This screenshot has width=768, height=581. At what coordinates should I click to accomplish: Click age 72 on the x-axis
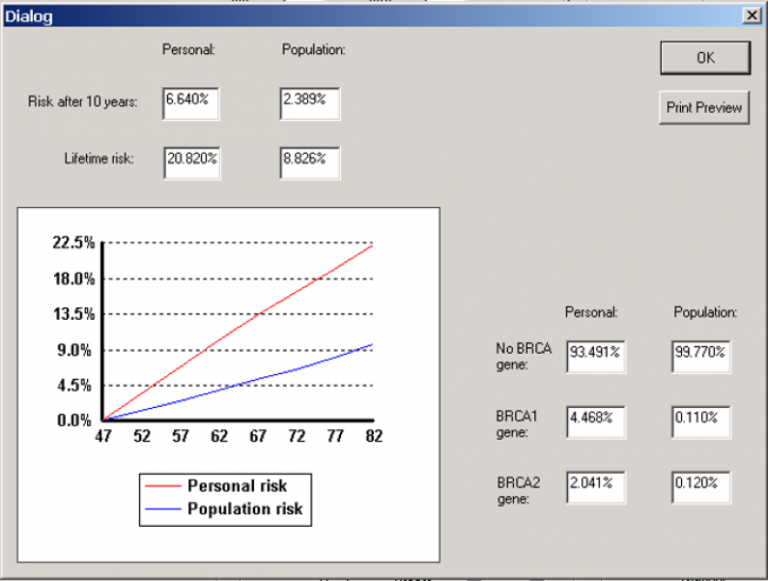pos(297,436)
